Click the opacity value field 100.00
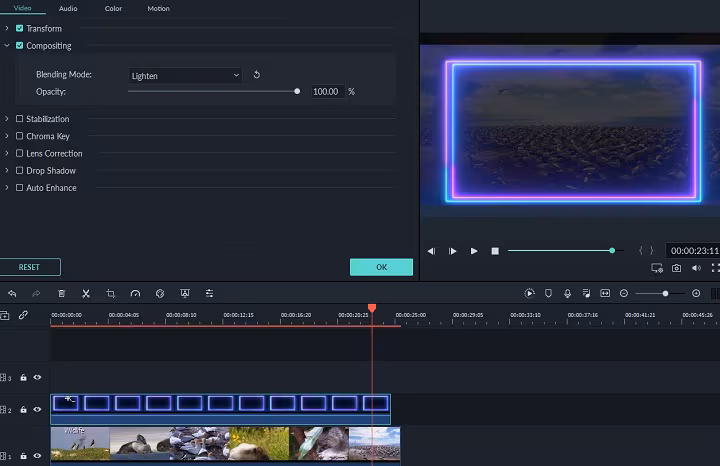This screenshot has height=466, width=720. point(327,92)
